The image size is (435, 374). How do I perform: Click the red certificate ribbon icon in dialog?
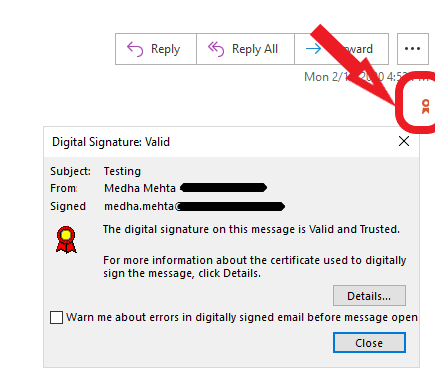click(x=66, y=240)
